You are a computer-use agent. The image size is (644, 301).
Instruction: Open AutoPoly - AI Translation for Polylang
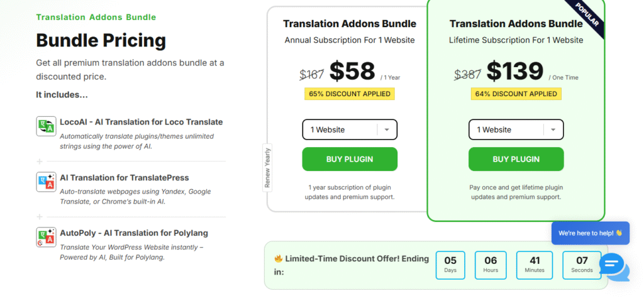(x=133, y=233)
